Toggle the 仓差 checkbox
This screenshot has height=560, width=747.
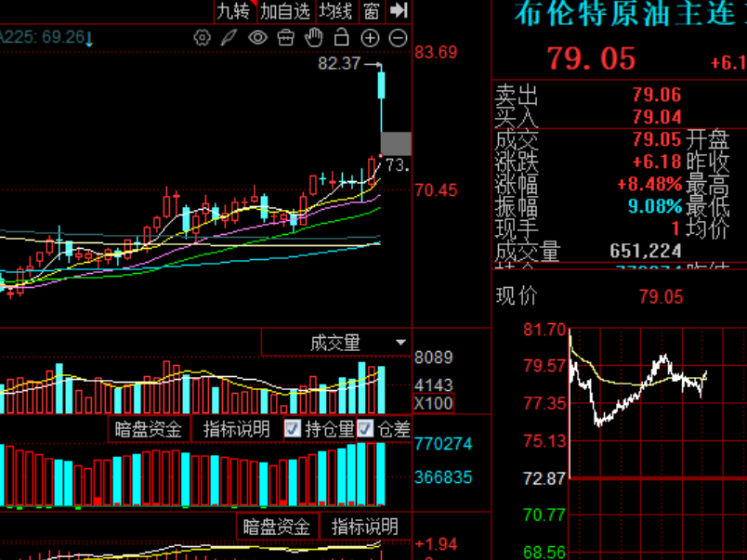[x=365, y=429]
